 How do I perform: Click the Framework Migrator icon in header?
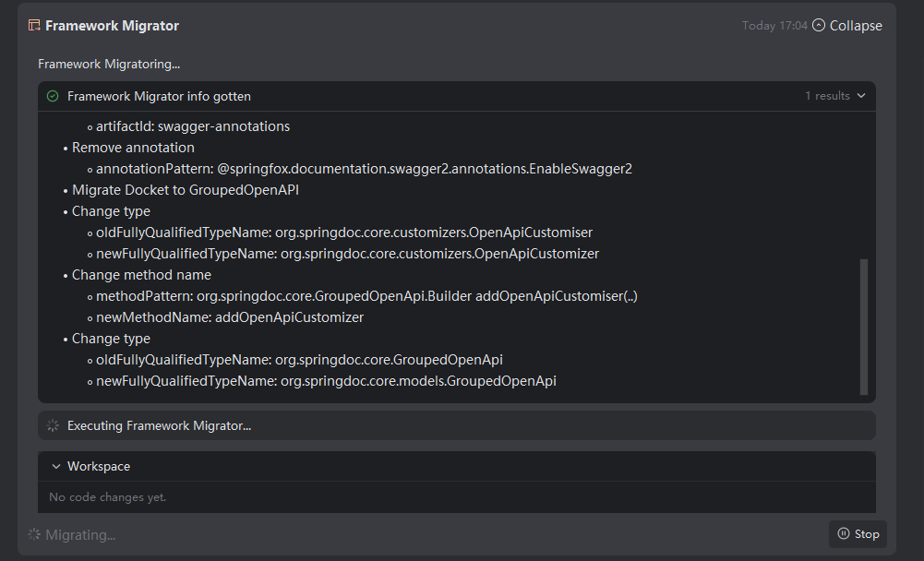click(34, 26)
